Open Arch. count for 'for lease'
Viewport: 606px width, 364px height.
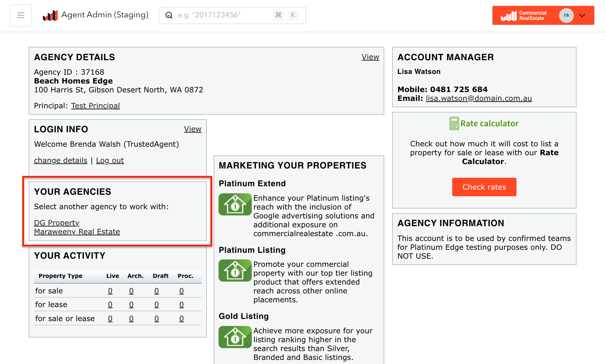click(x=131, y=305)
